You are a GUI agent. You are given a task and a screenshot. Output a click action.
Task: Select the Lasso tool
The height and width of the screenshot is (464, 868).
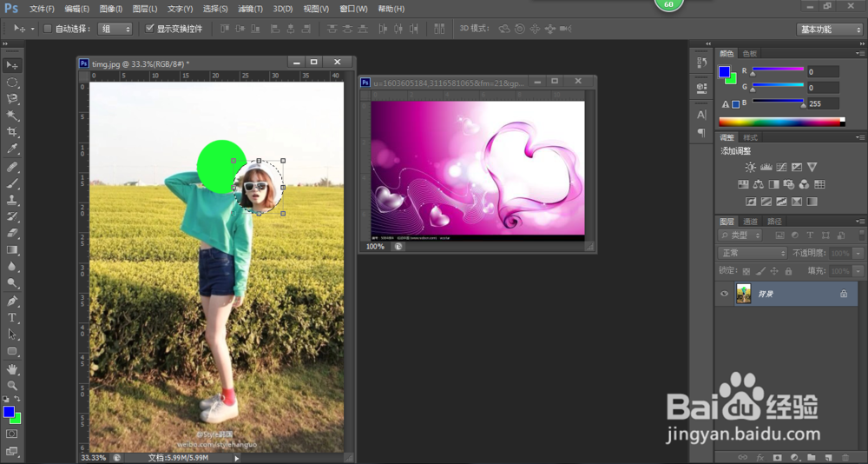pyautogui.click(x=11, y=99)
